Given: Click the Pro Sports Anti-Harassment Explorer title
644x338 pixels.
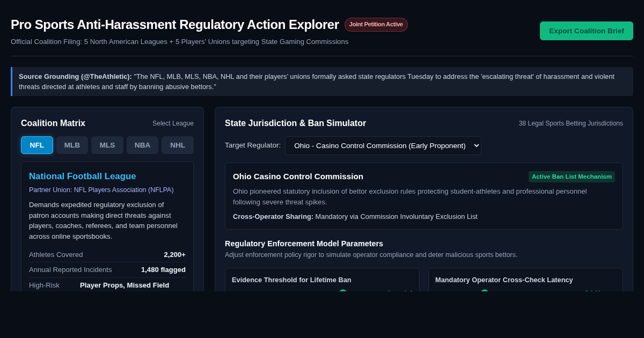Looking at the screenshot, I should click(x=175, y=25).
